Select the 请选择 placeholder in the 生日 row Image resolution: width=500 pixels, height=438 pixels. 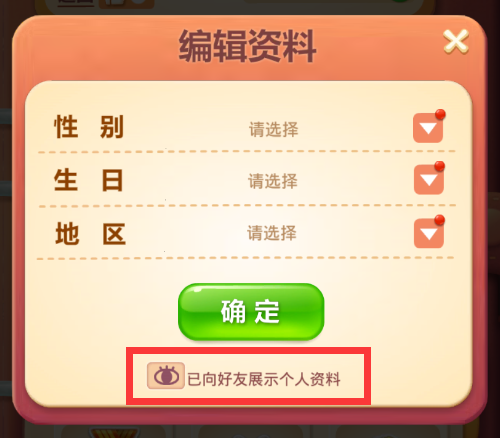pyautogui.click(x=273, y=181)
